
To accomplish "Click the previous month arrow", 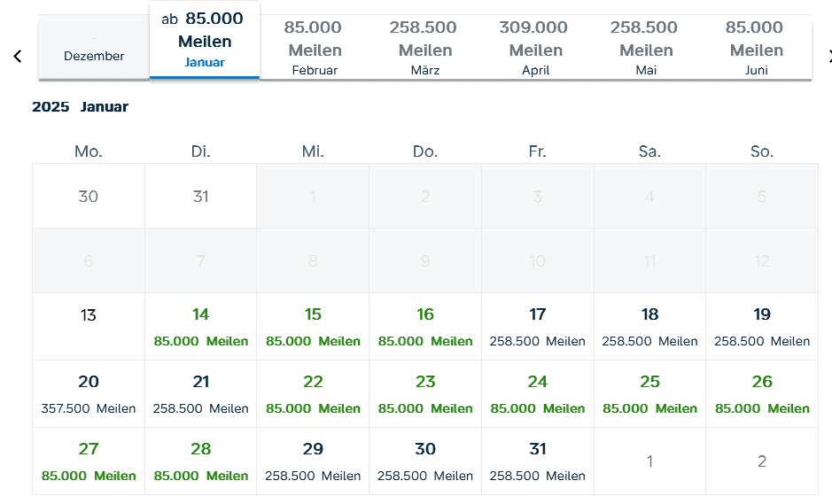I will (x=17, y=57).
